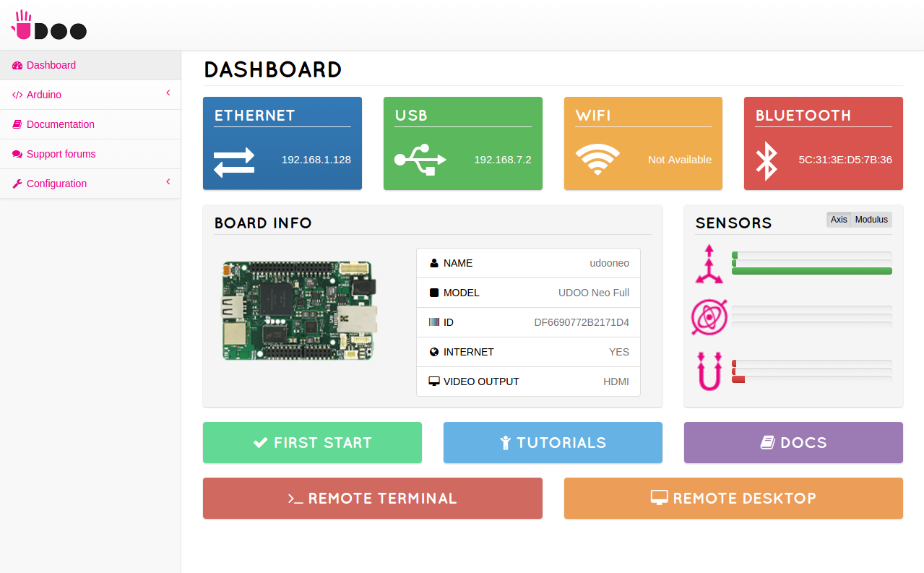Image resolution: width=924 pixels, height=573 pixels.
Task: Go to Documentation in the sidebar
Action: point(90,124)
